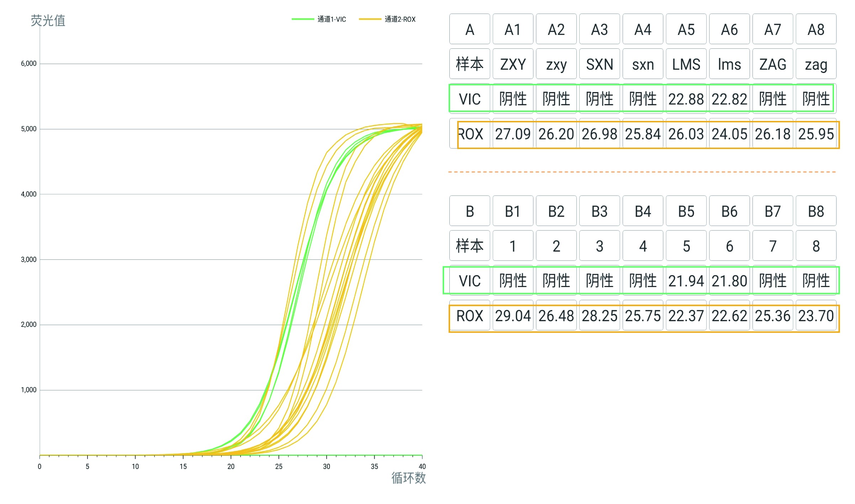
Task: Toggle the 通道2-ROX legend entry
Action: point(400,19)
